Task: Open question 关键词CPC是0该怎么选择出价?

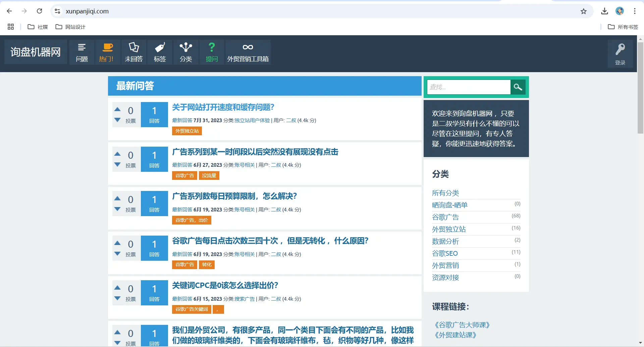Action: pyautogui.click(x=225, y=285)
